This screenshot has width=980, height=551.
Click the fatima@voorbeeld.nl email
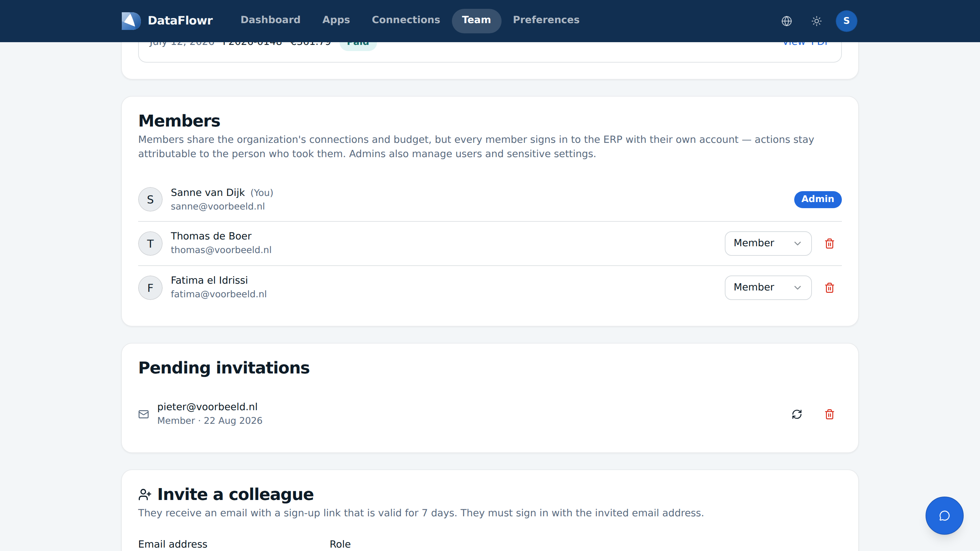[x=219, y=294]
